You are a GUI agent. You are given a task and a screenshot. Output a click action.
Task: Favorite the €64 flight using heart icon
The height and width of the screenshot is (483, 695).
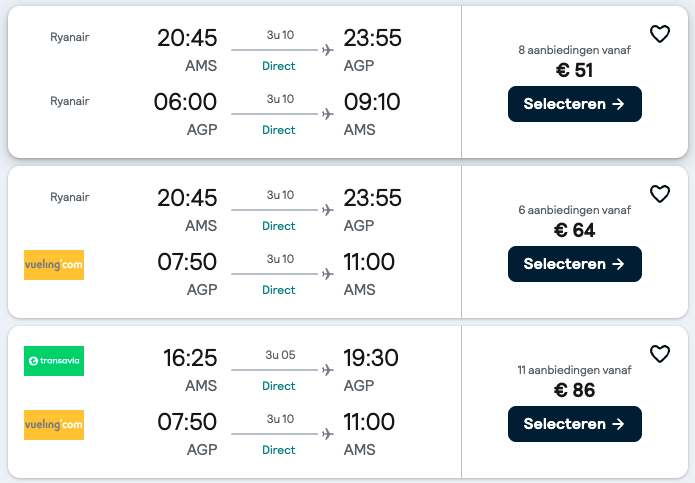(x=659, y=194)
